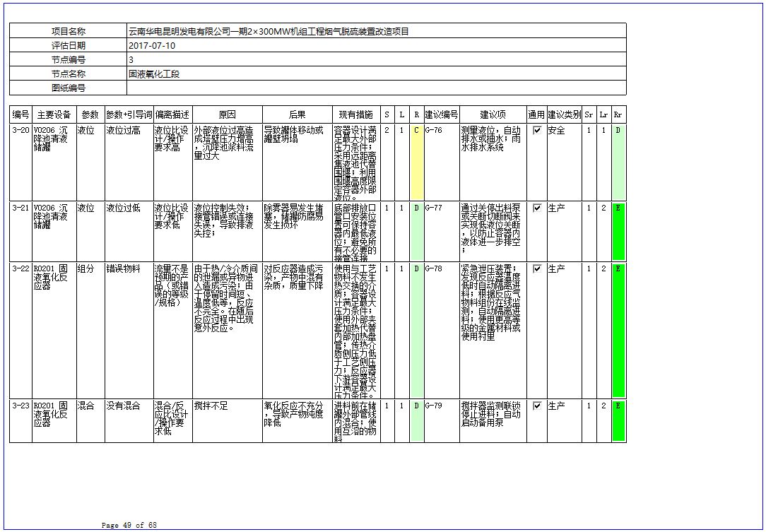766x532 pixels.
Task: Select the light green D residual risk cell in row 3-20
Action: tap(618, 162)
